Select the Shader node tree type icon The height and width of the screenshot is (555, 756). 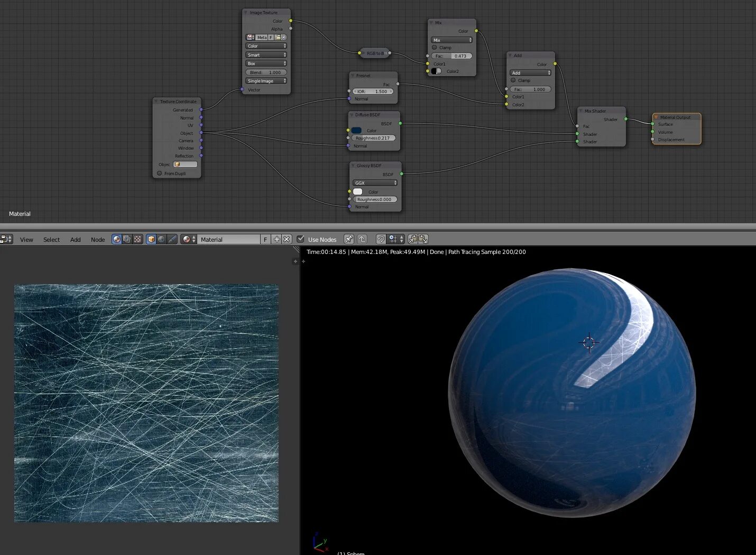click(117, 239)
